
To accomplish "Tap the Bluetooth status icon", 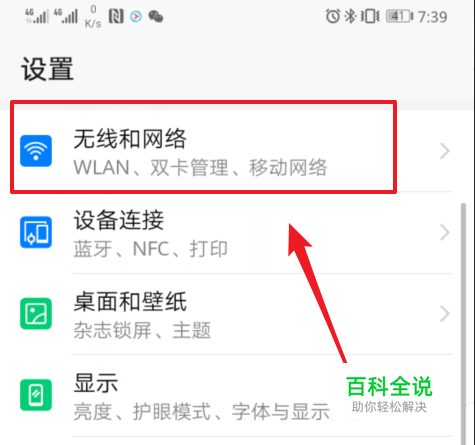I will pos(350,16).
